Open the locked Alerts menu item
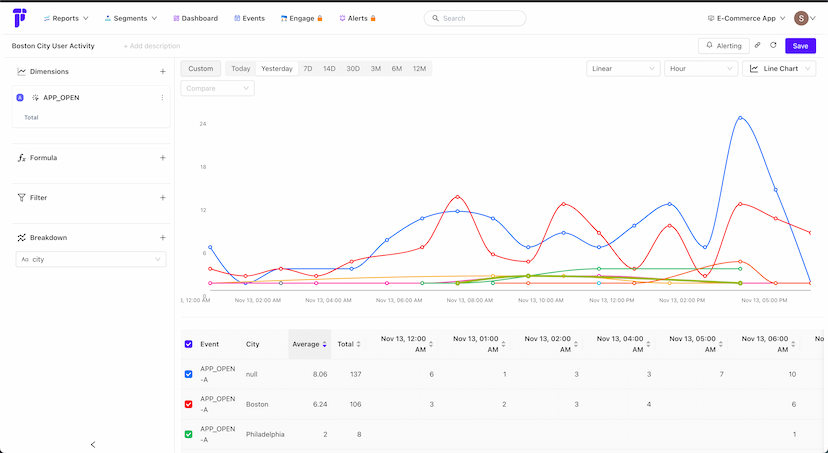Viewport: 828px width, 453px height. click(x=357, y=18)
